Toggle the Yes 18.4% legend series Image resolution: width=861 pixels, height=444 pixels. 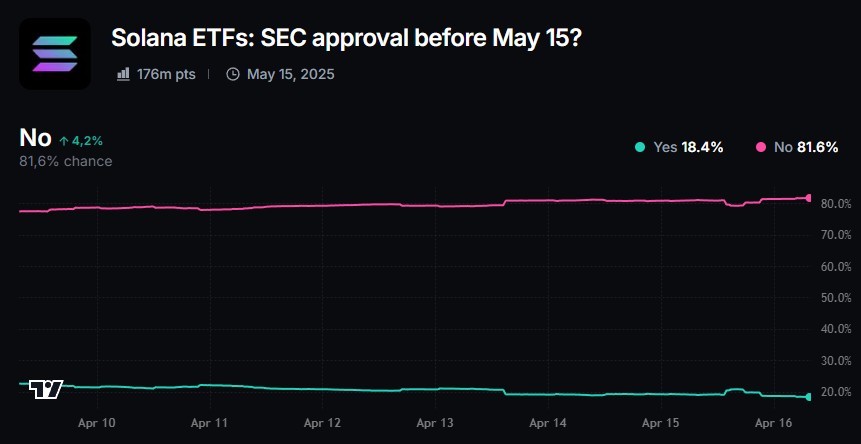pos(688,147)
